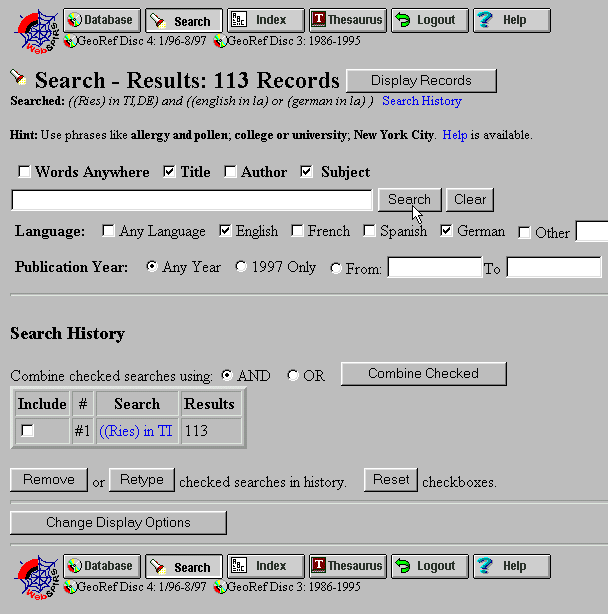Open Help from top toolbar
The width and height of the screenshot is (608, 614).
coord(512,20)
